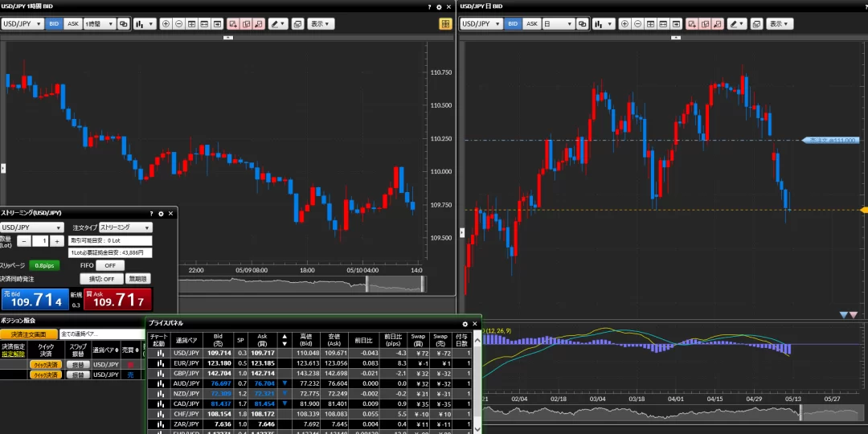Open timeframe dropdown showing 1時間

tap(100, 24)
